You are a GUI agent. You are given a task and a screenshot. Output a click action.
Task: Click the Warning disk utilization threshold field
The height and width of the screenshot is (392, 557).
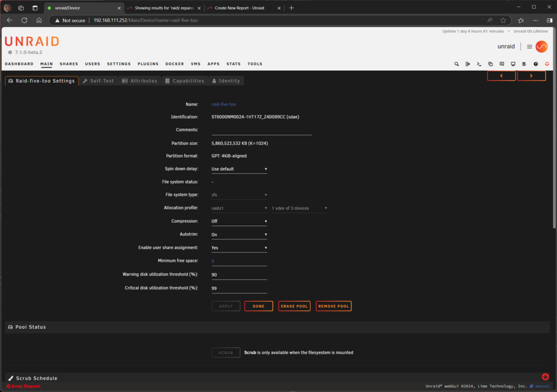point(239,275)
